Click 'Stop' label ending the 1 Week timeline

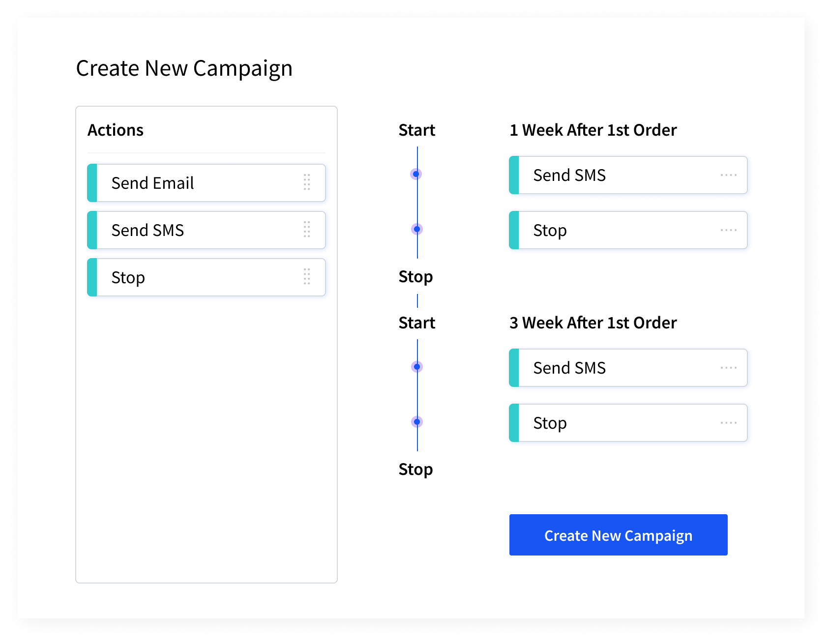click(x=416, y=277)
